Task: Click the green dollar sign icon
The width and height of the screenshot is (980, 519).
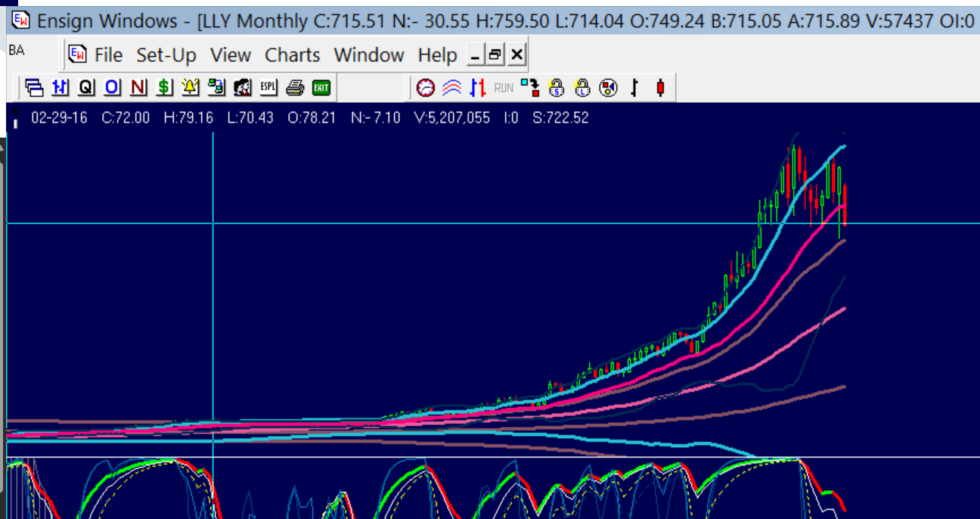Action: coord(164,88)
